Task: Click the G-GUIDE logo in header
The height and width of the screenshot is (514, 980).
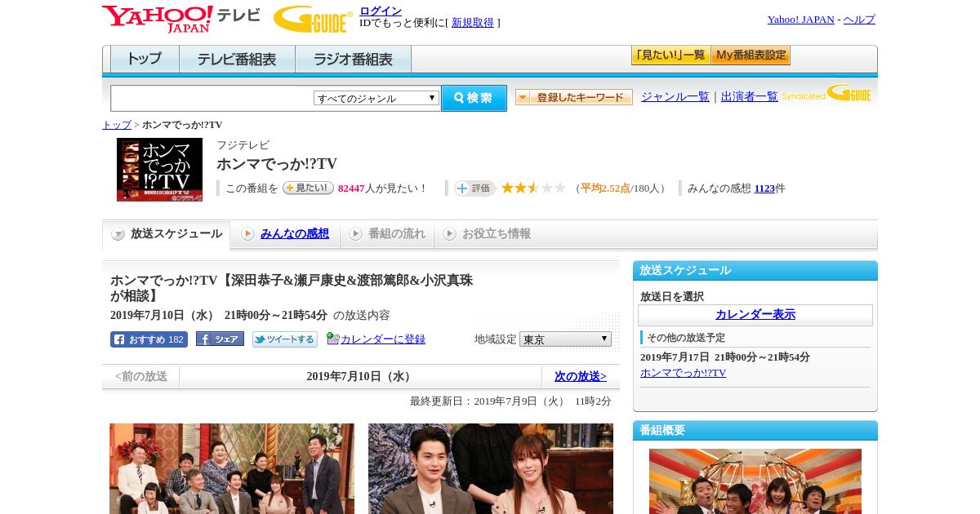Action: click(313, 19)
